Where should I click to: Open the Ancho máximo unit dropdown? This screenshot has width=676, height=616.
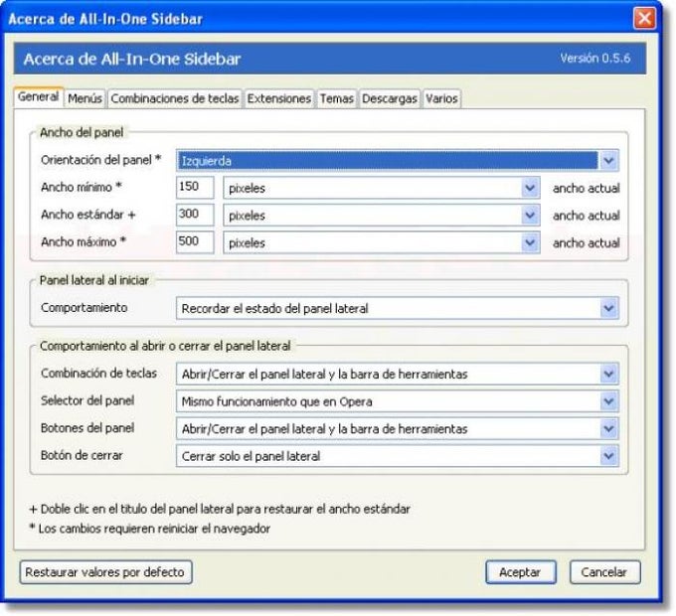pyautogui.click(x=382, y=242)
